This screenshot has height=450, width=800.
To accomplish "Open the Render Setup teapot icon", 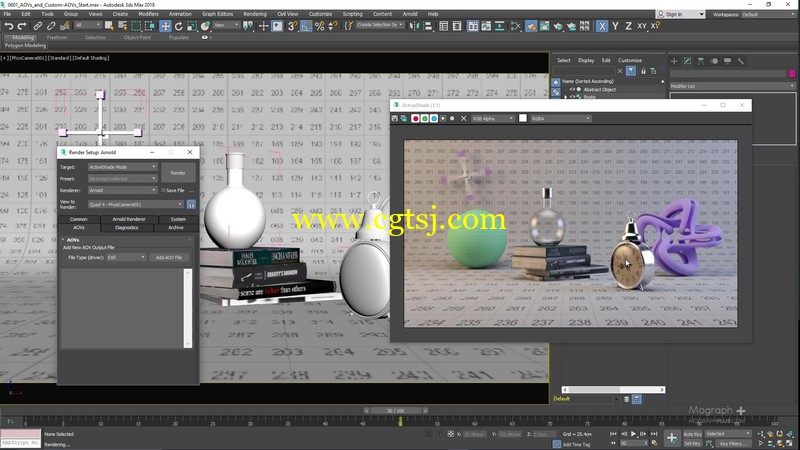I will pos(531,26).
